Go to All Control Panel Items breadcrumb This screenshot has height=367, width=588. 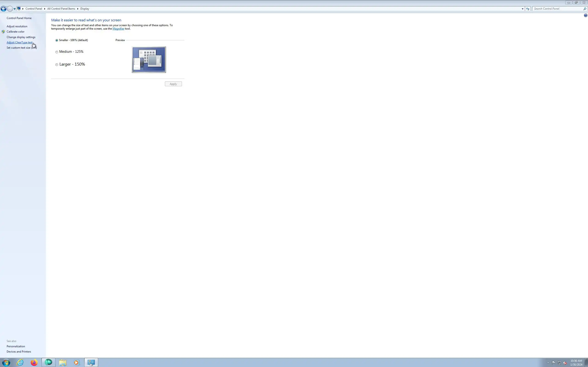[x=61, y=9]
